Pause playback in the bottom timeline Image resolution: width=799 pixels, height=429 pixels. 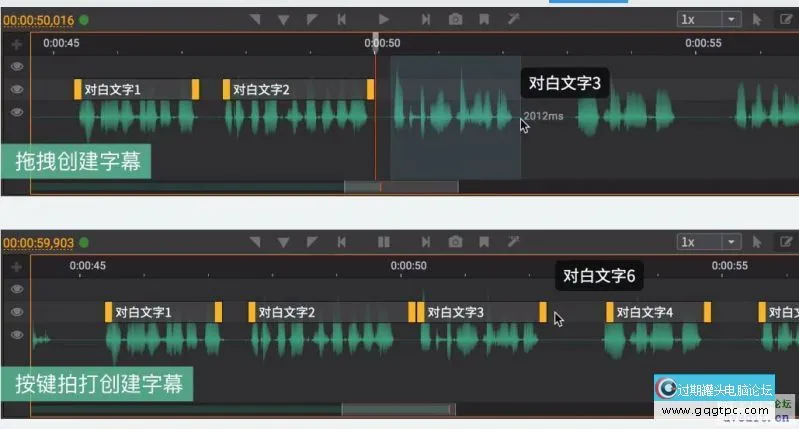pos(383,242)
